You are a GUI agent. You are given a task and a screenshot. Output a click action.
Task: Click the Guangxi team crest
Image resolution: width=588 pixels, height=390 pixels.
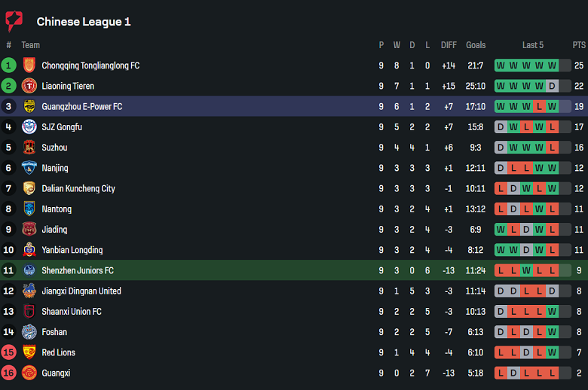tap(29, 373)
